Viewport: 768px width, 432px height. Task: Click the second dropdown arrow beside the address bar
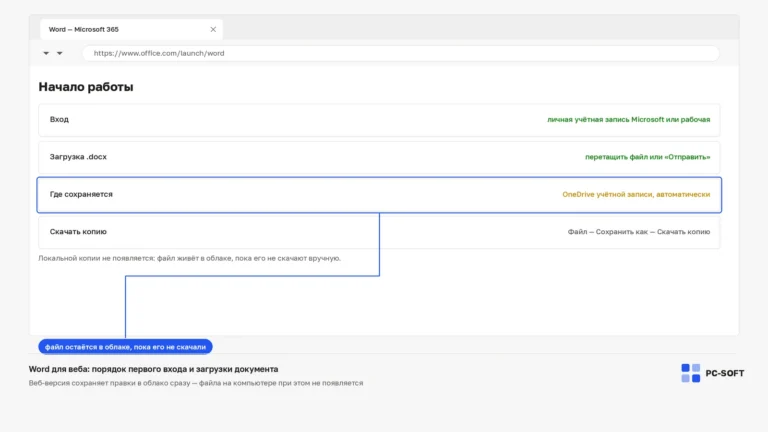59,53
